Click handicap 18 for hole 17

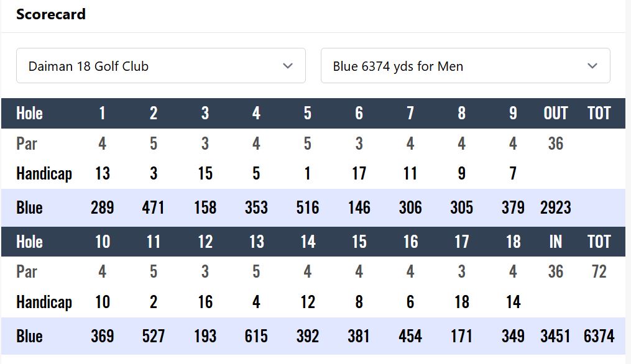pos(461,302)
